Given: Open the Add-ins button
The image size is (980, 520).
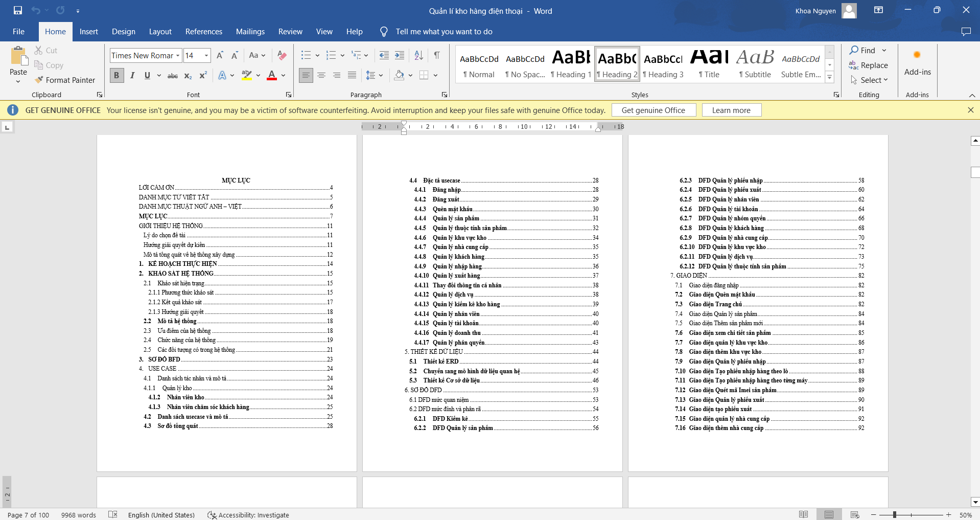Looking at the screenshot, I should (917, 62).
